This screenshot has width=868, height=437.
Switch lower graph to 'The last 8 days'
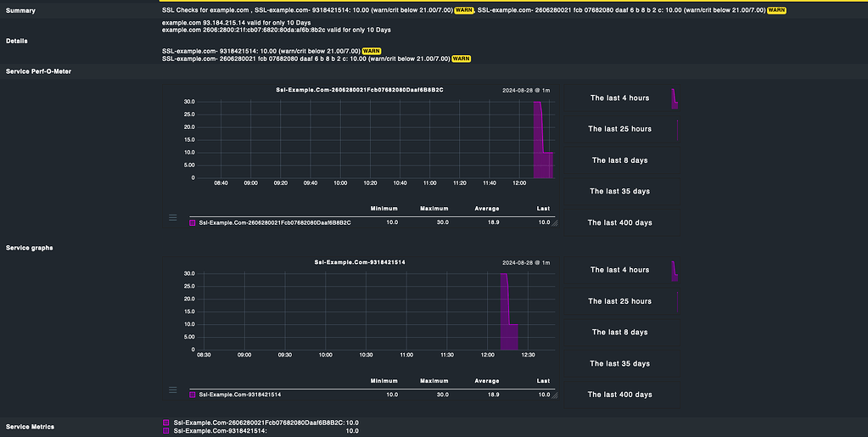619,333
